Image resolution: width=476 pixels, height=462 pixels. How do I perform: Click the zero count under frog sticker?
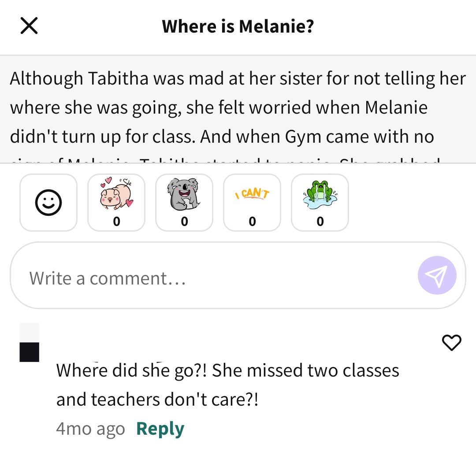320,222
